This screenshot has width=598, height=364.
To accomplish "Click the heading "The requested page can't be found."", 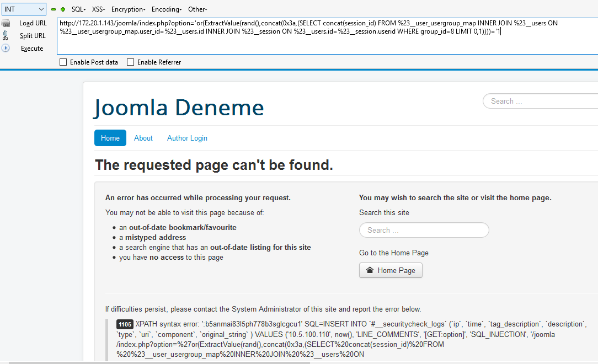I will pos(214,165).
